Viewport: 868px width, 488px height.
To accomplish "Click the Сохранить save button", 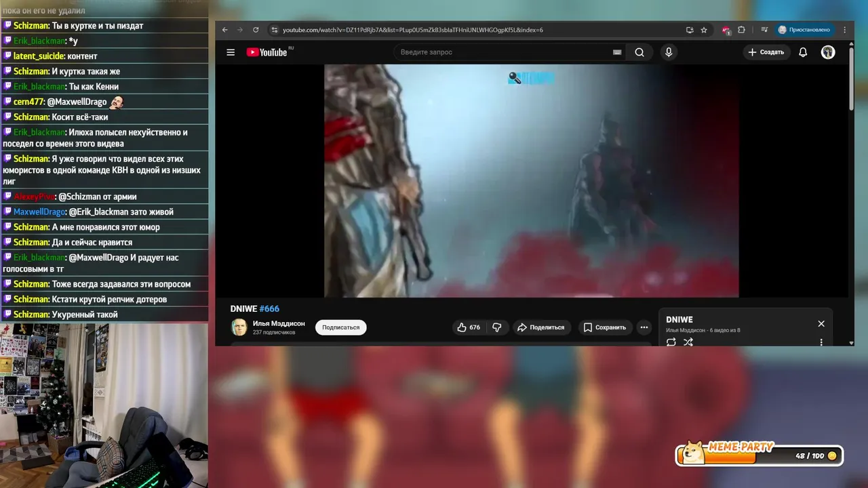I will 605,327.
